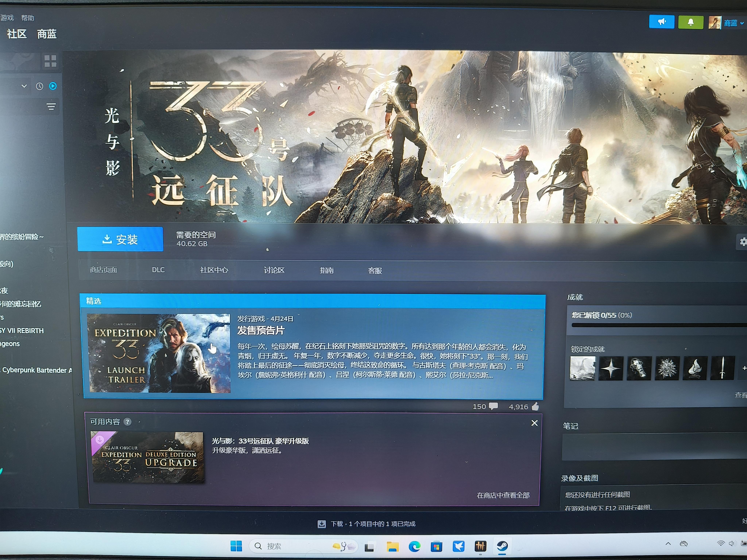The image size is (747, 560).
Task: Click the Wi-Fi network tray icon
Action: click(720, 543)
